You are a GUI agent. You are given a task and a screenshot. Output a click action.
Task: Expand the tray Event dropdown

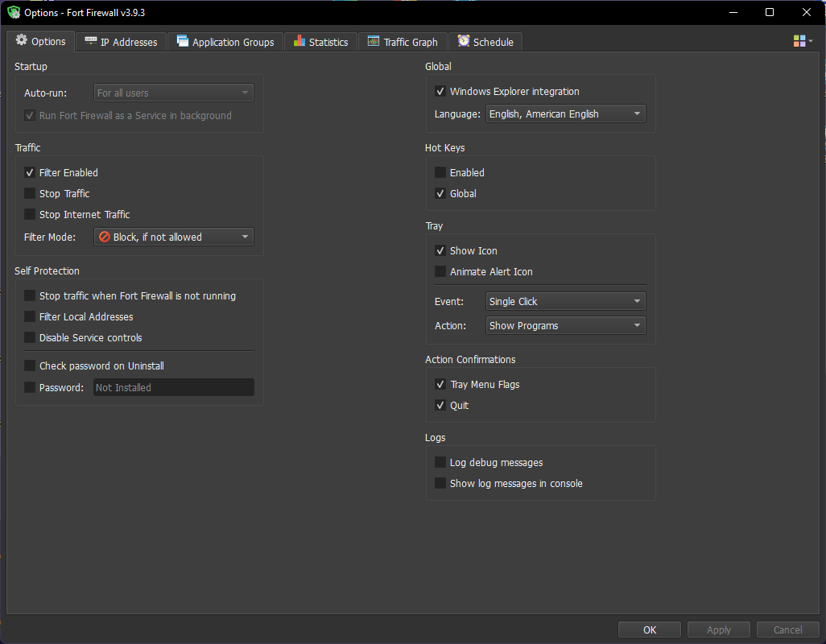[566, 301]
